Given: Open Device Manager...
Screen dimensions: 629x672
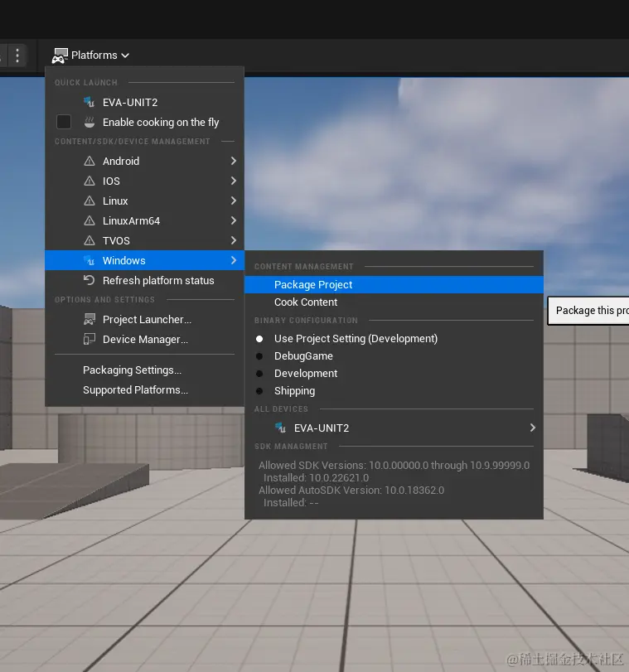Looking at the screenshot, I should [144, 340].
